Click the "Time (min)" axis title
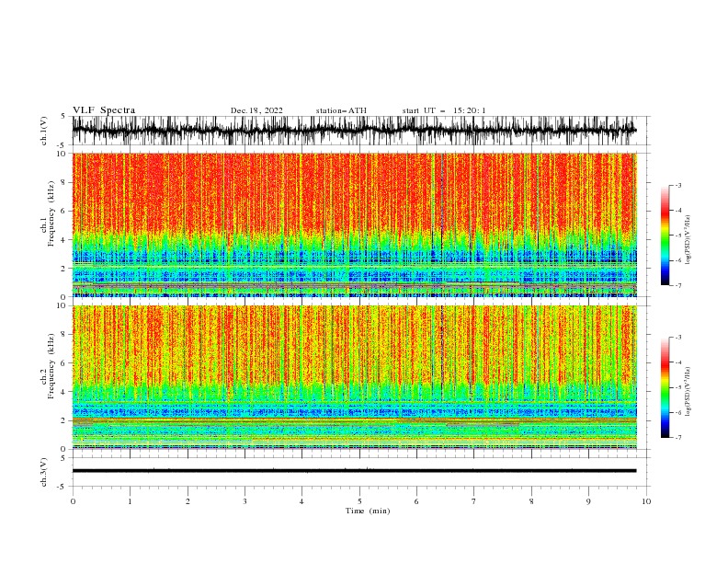Viewport: 728px width, 563px height. [x=368, y=511]
